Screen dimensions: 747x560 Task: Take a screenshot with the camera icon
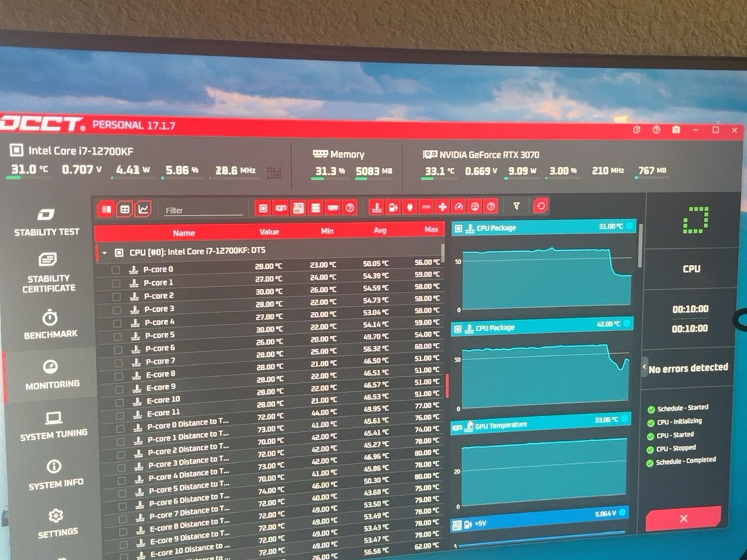tap(676, 130)
